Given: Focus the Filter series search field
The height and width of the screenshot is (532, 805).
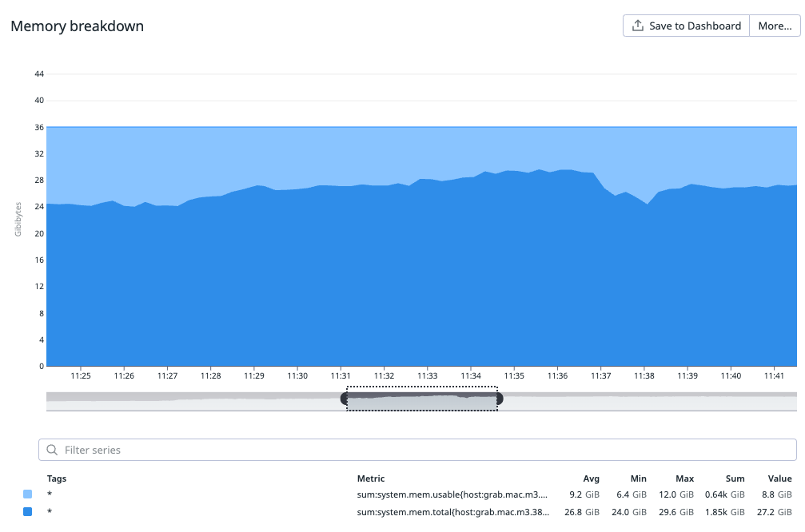Looking at the screenshot, I should 424,450.
